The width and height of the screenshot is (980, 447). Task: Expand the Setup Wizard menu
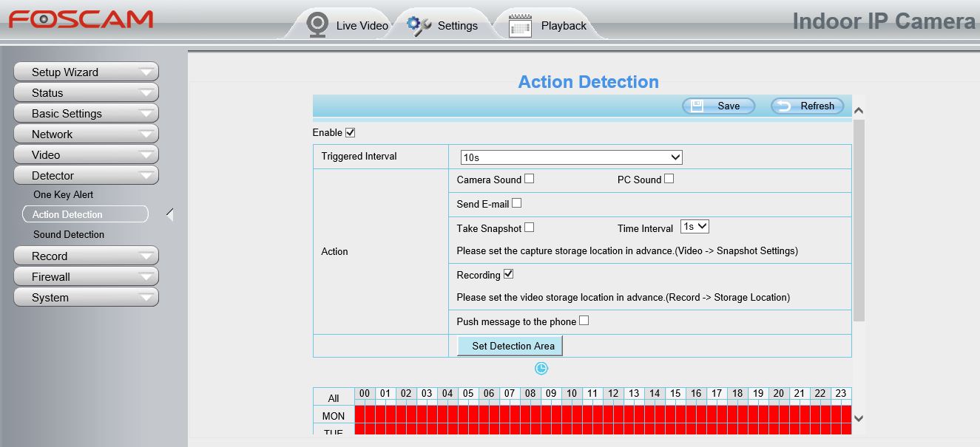86,72
